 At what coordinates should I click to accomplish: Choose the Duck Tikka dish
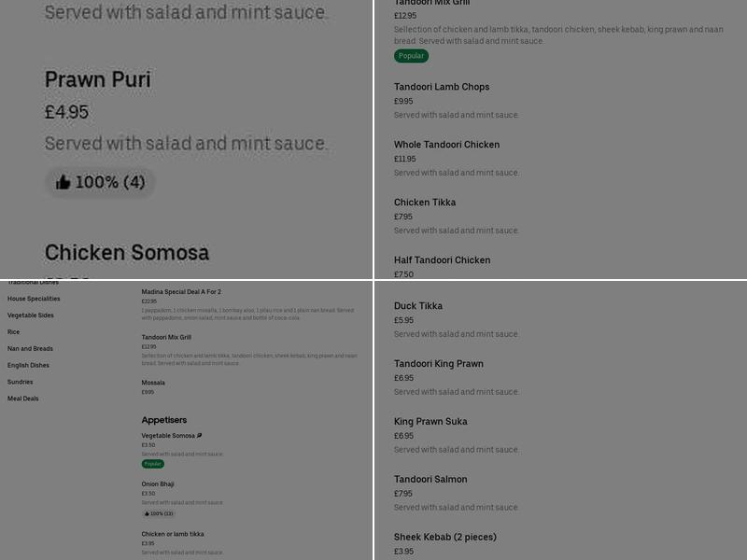pyautogui.click(x=418, y=306)
